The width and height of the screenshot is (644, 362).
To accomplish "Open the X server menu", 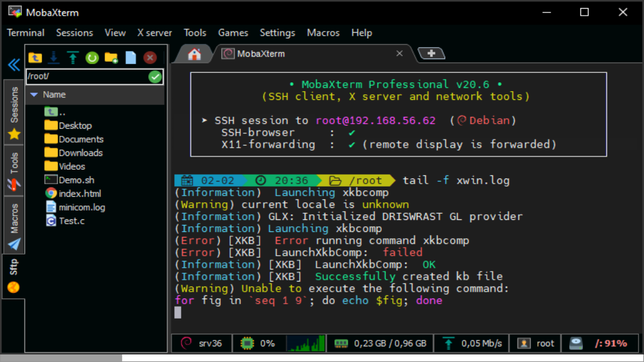I will [155, 33].
